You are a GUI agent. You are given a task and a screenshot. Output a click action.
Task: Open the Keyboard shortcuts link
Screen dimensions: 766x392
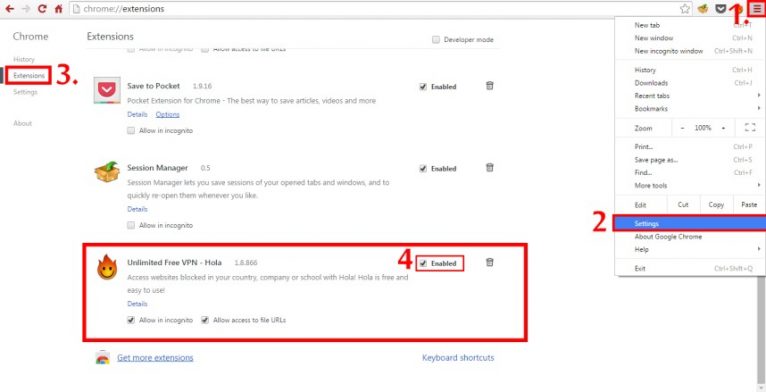pos(458,358)
